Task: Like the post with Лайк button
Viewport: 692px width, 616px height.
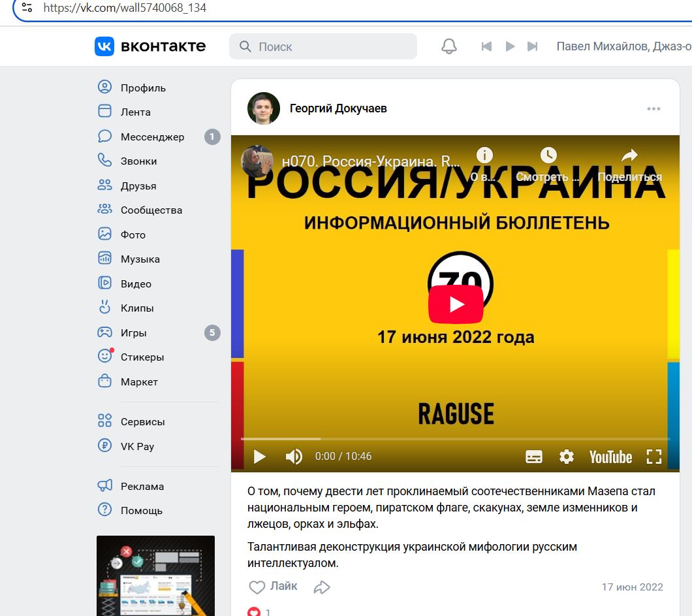Action: (x=273, y=587)
